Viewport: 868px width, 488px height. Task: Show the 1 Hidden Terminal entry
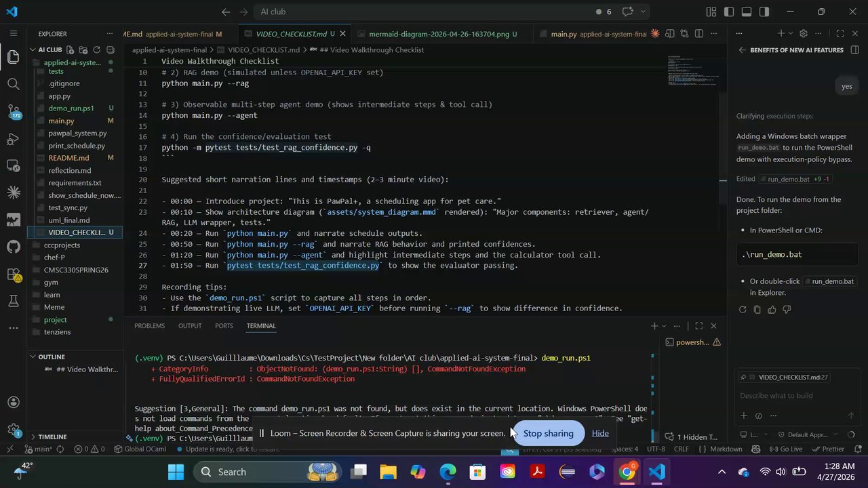pos(692,437)
